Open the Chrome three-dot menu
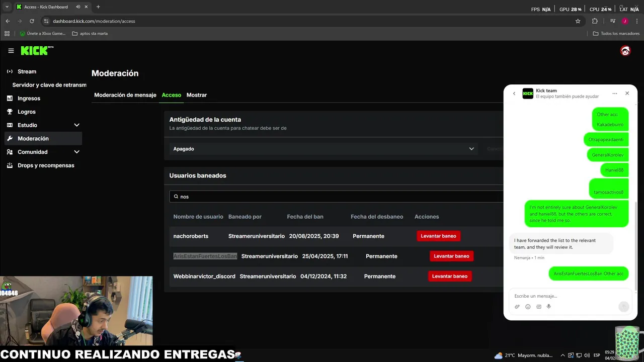 (x=636, y=21)
